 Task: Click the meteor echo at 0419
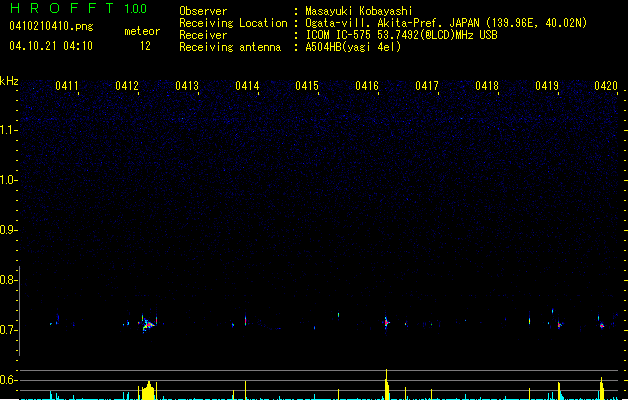pos(560,325)
